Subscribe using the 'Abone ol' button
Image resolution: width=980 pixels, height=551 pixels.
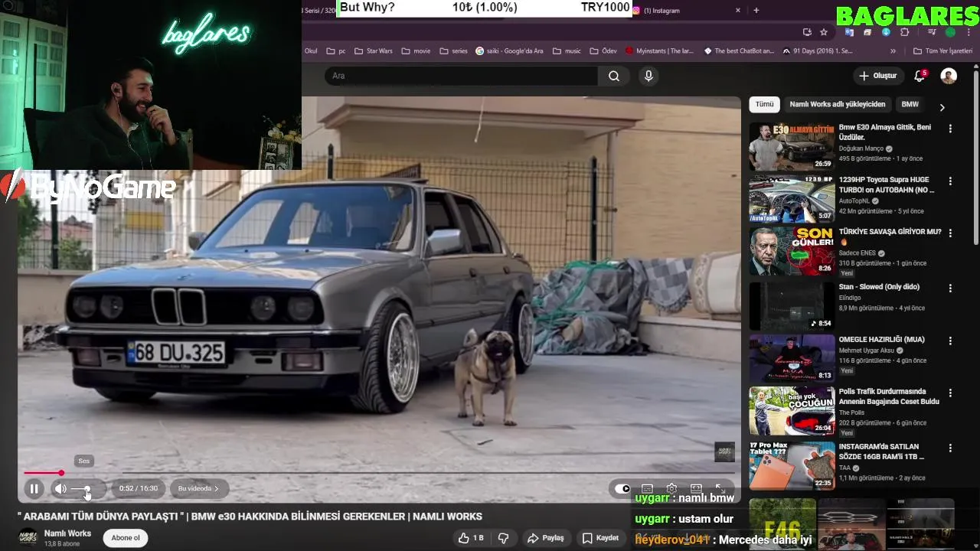126,538
